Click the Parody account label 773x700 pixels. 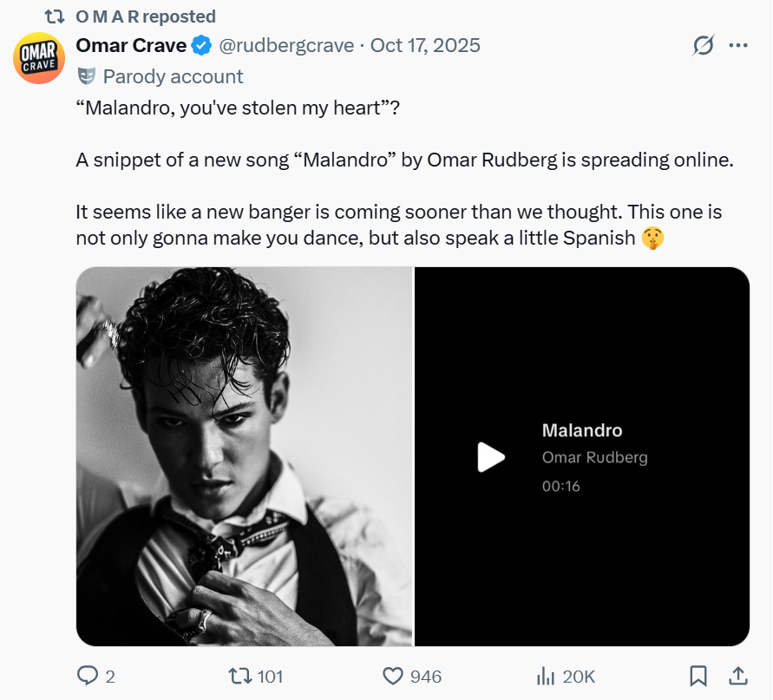coord(173,76)
